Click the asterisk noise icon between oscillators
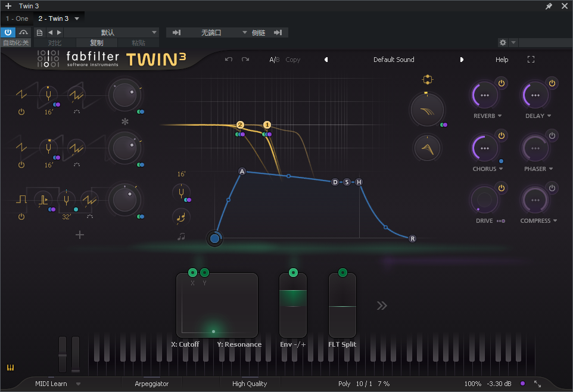 (x=125, y=122)
